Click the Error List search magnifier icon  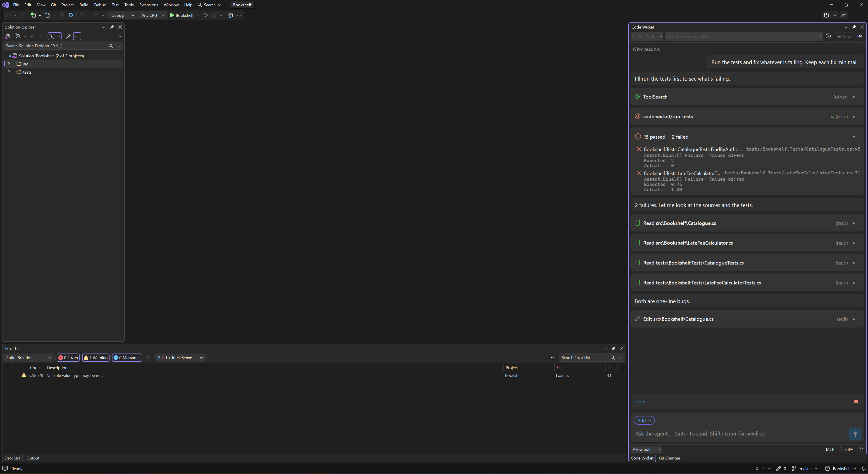613,358
